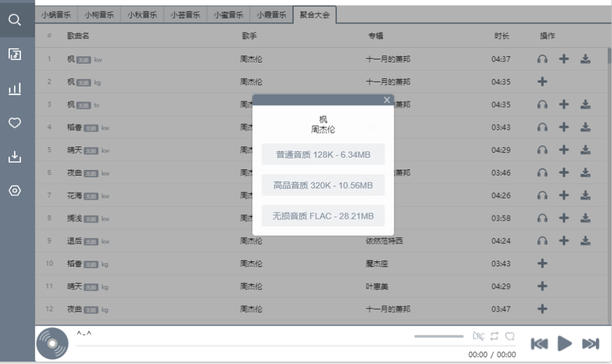
Task: Switch to the 小蜗音乐 tab
Action: point(56,15)
